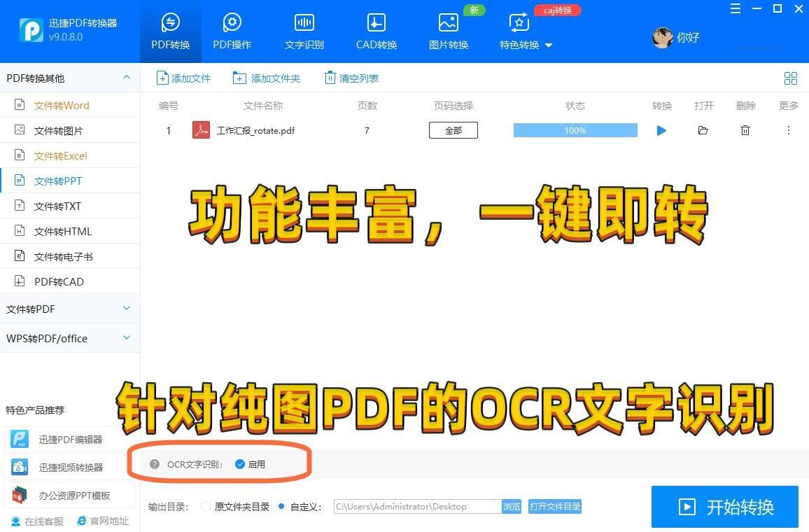Collapse the PDF转换其他 section

[x=127, y=78]
